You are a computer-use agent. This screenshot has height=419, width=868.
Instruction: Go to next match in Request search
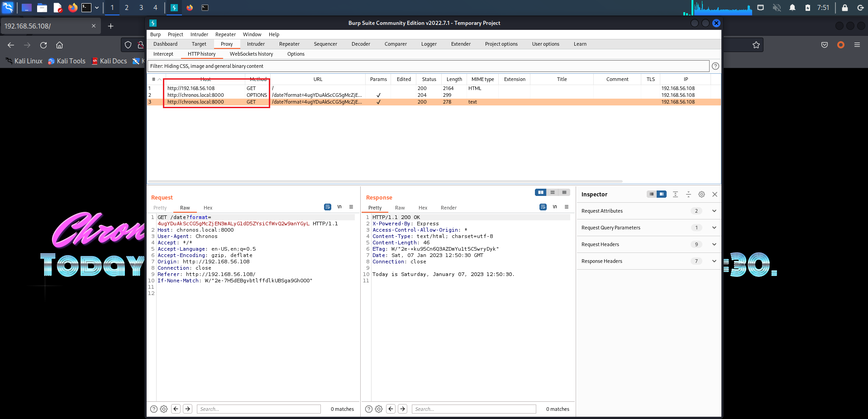188,409
